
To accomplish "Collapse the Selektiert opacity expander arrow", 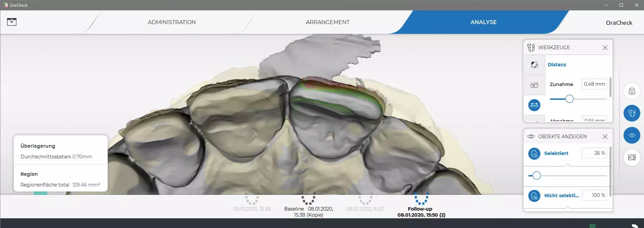I will [567, 165].
